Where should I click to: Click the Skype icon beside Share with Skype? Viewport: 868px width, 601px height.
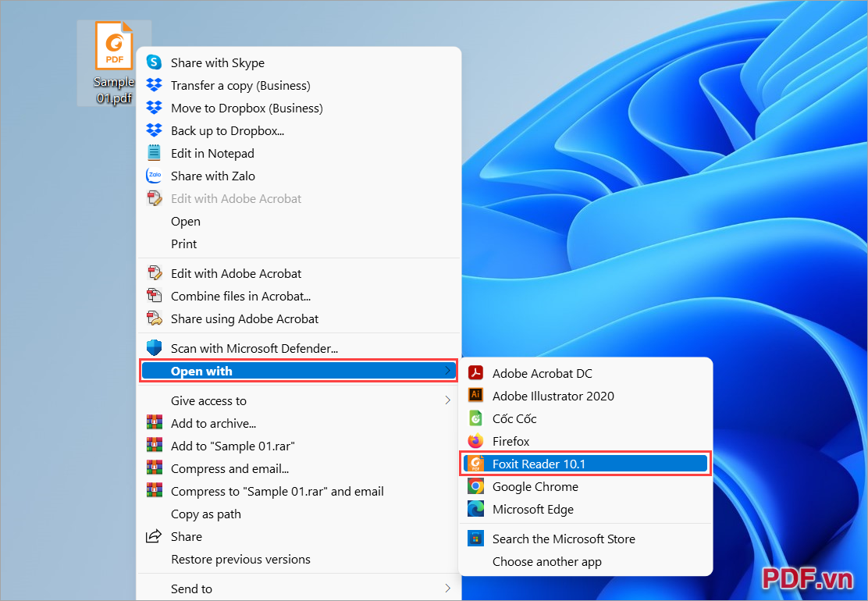click(154, 62)
